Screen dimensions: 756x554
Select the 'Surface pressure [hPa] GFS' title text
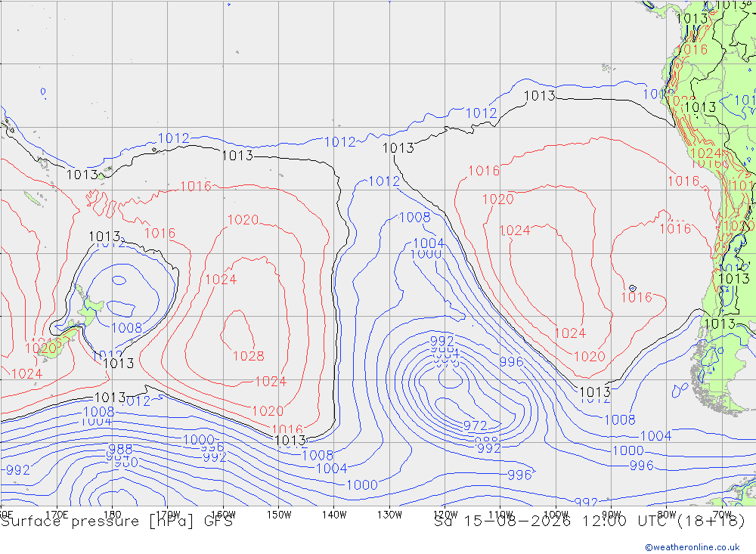point(116,522)
